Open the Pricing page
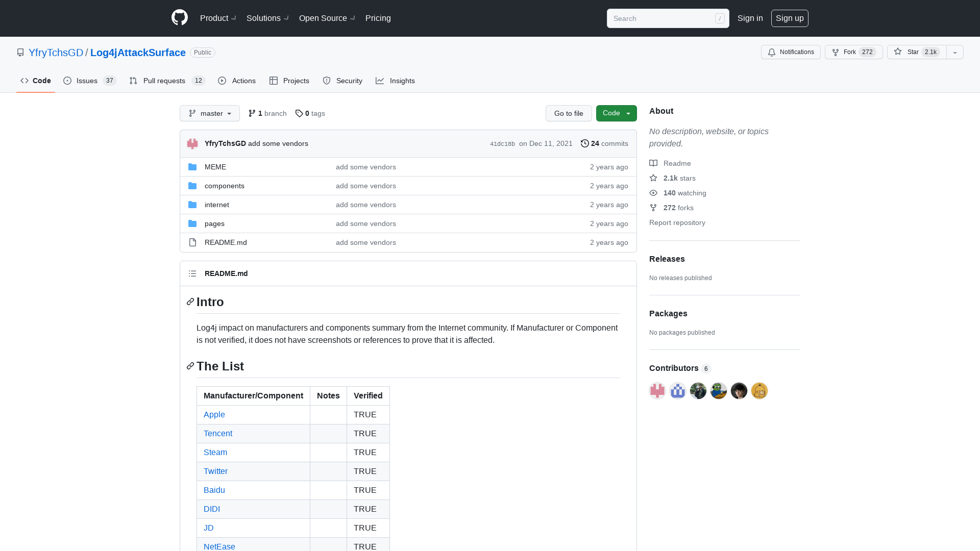 378,18
